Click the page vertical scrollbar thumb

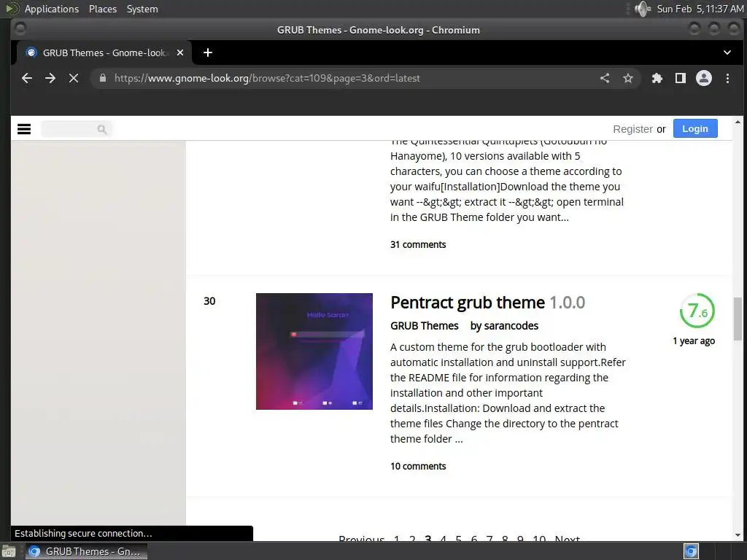(738, 319)
